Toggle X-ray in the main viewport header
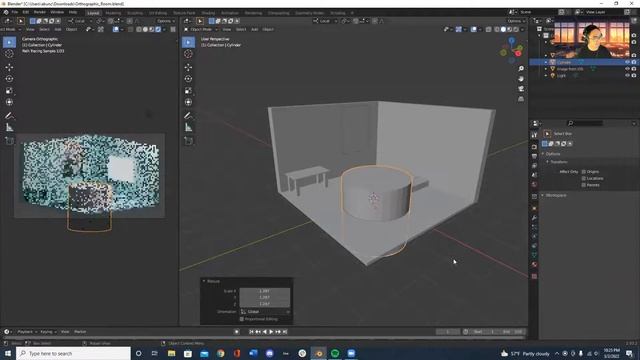Image resolution: width=640 pixels, height=360 pixels. click(488, 29)
